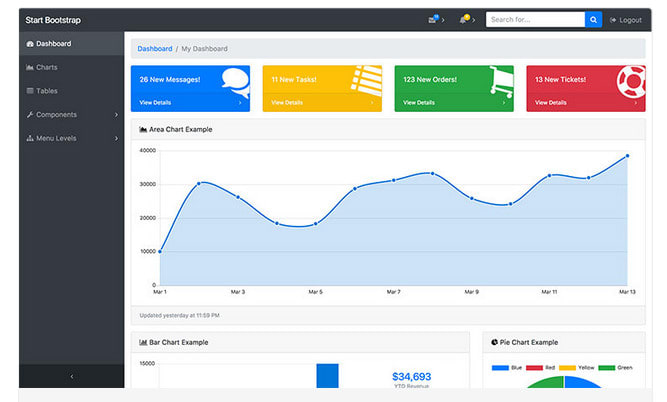The height and width of the screenshot is (402, 667).
Task: Click the Logout link
Action: coord(626,20)
